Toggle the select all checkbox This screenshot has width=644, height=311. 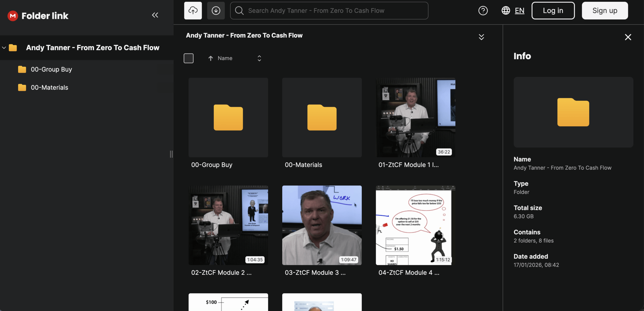[x=188, y=58]
